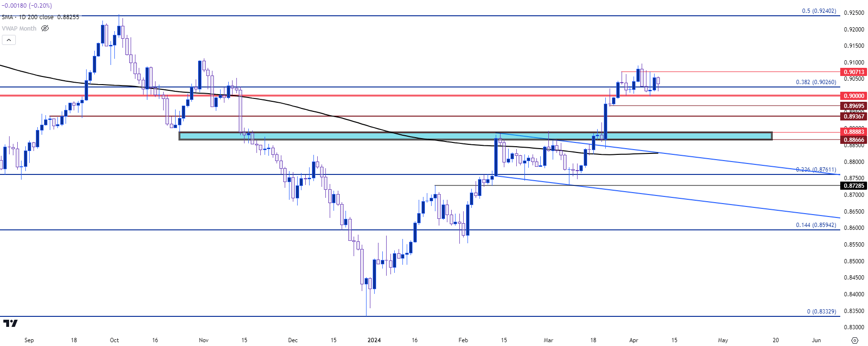Click the TradingView logo
The image size is (868, 346).
[x=10, y=324]
